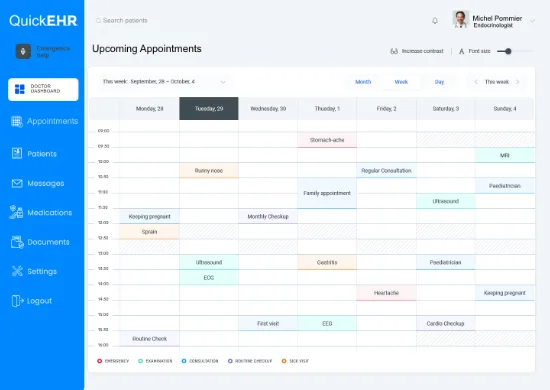Click This week navigation label
This screenshot has width=550, height=390.
point(496,82)
